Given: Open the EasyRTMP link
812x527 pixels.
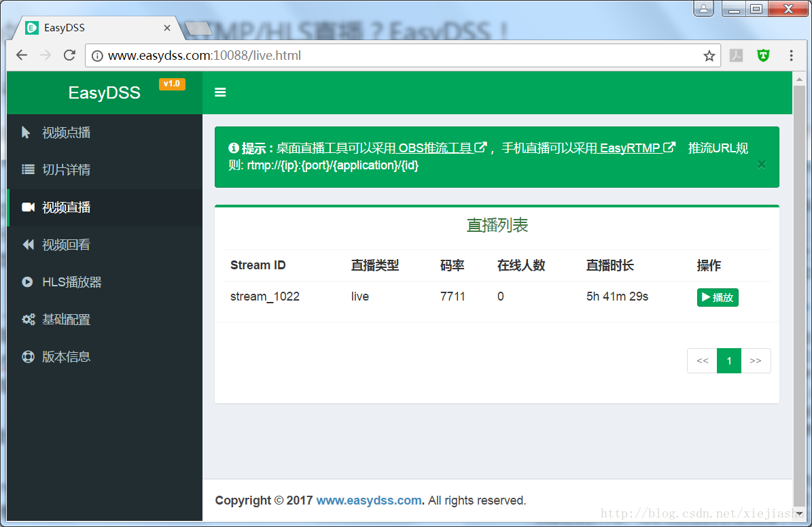Looking at the screenshot, I should [x=637, y=148].
